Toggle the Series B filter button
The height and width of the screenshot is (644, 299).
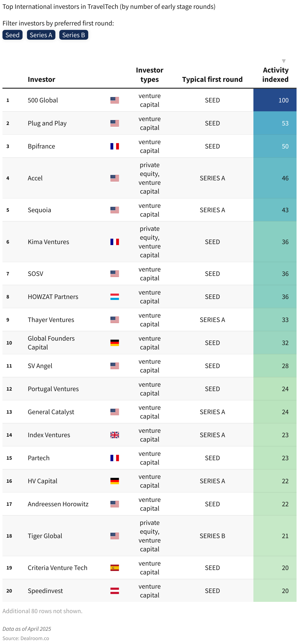74,35
